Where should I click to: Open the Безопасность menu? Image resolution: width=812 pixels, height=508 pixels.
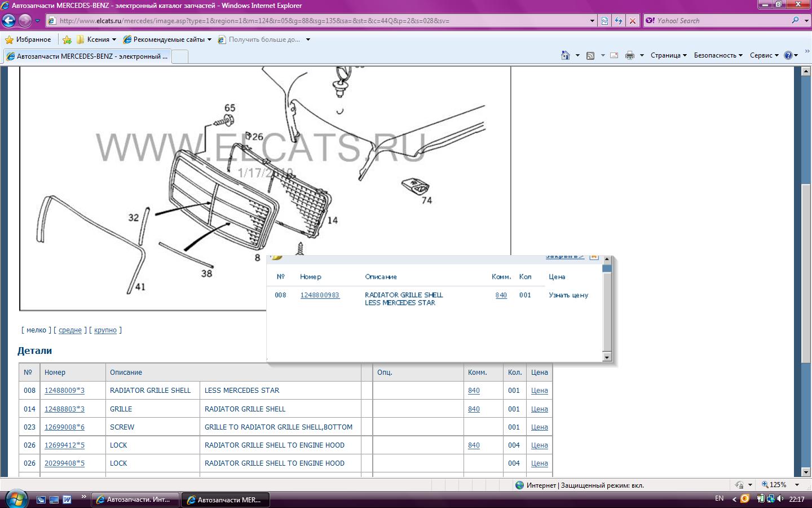717,55
